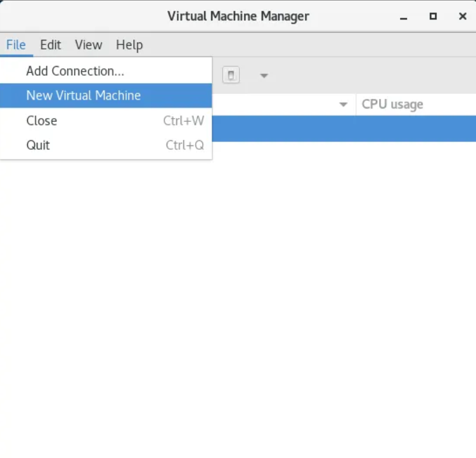Select the highlighted connection row
This screenshot has height=458, width=476.
coord(344,128)
